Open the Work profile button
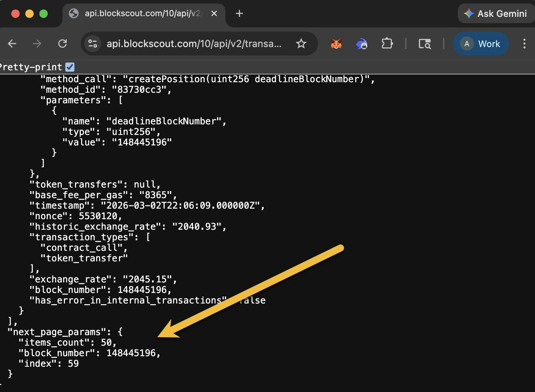The height and width of the screenshot is (392, 535). (481, 44)
